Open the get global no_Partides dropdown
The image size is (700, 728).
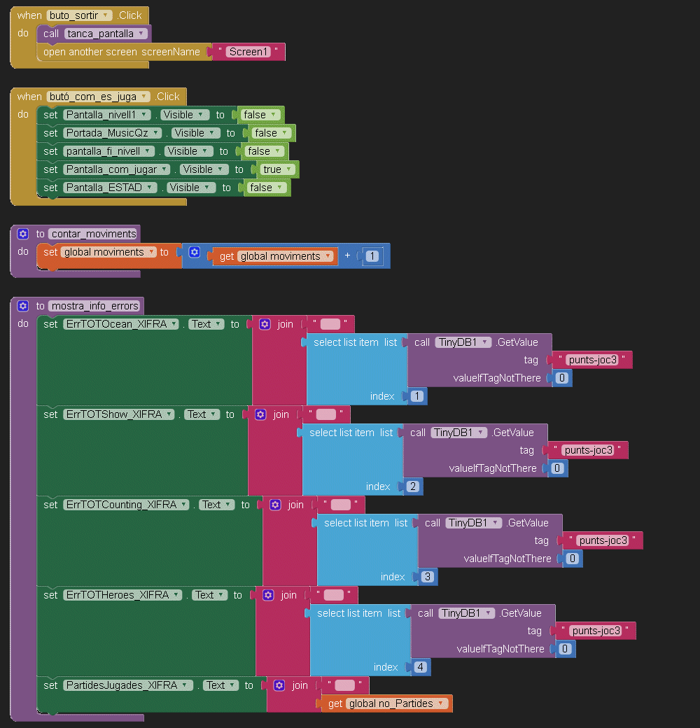click(441, 703)
